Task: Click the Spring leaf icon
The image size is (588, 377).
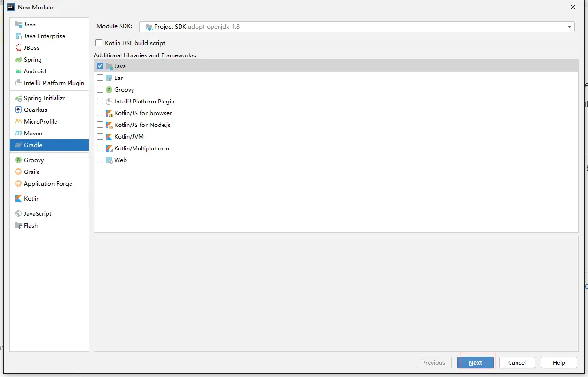Action: pos(18,60)
